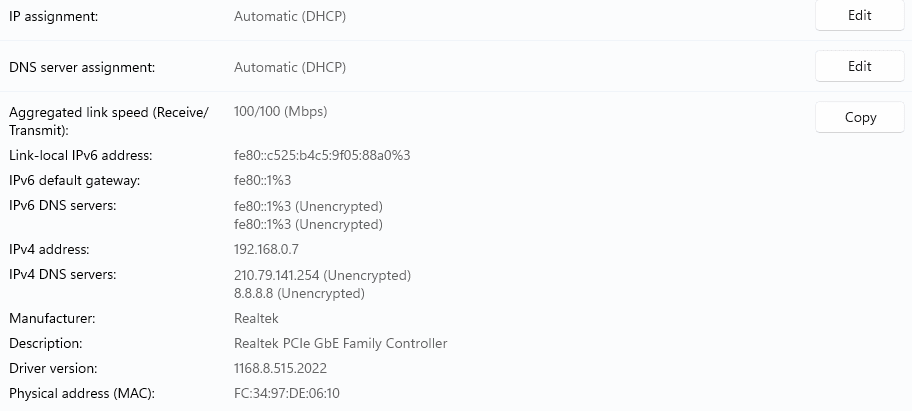Image resolution: width=912 pixels, height=411 pixels.
Task: Click the Physical address (MAC) label
Action: pyautogui.click(x=82, y=394)
